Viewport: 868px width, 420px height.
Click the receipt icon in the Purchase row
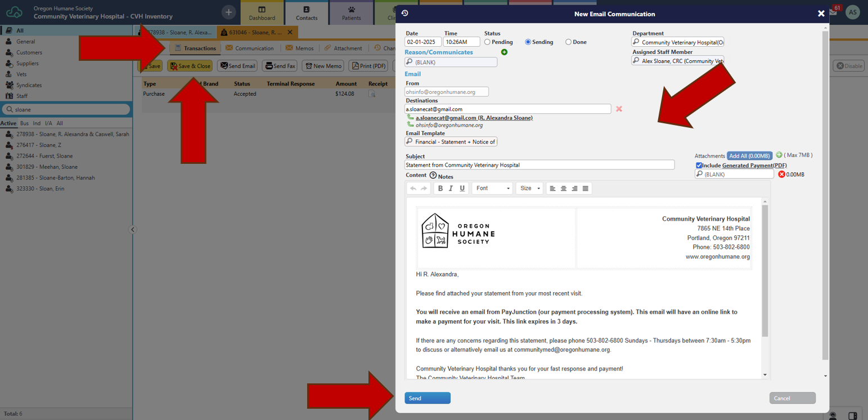pyautogui.click(x=372, y=94)
